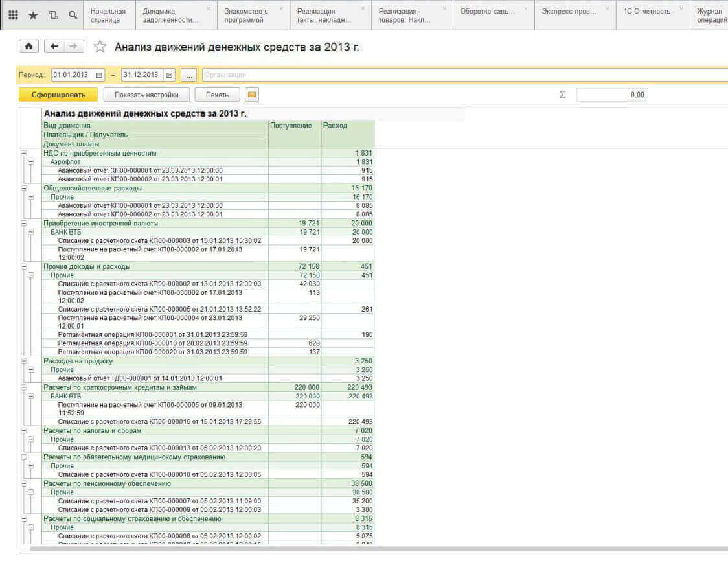
Task: Open the sections menu grid icon
Action: click(x=13, y=15)
